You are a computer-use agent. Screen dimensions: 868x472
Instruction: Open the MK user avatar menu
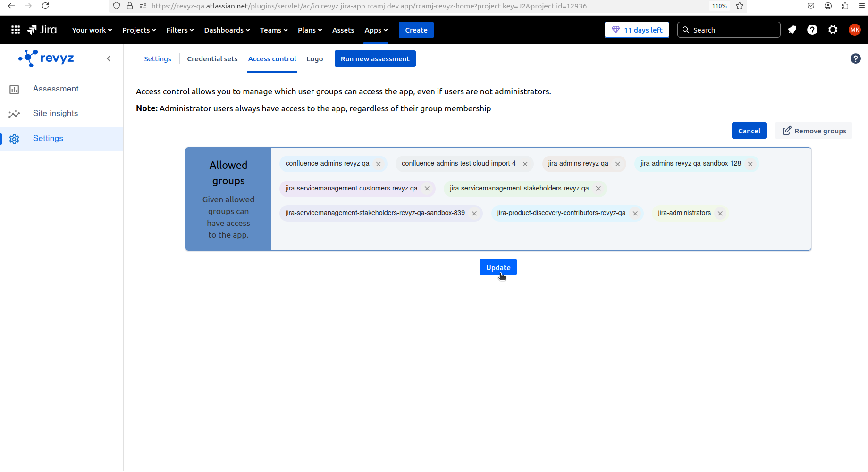tap(855, 30)
